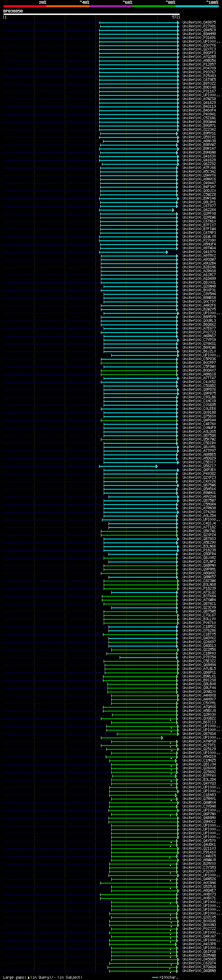Select the label UniRef100_B9T0Z2
The height and width of the screenshot is (980, 222).
point(199,84)
